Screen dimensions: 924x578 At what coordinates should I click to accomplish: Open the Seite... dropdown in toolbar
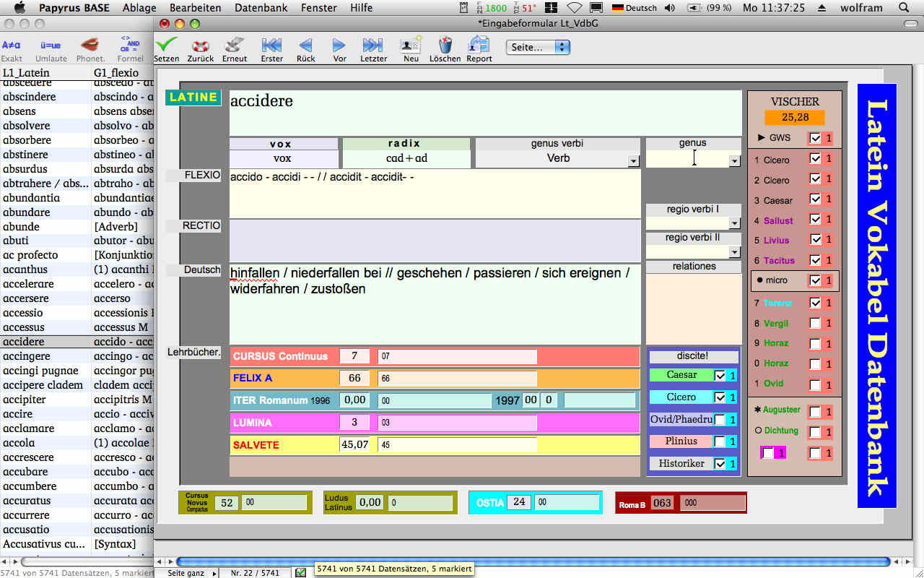[539, 47]
